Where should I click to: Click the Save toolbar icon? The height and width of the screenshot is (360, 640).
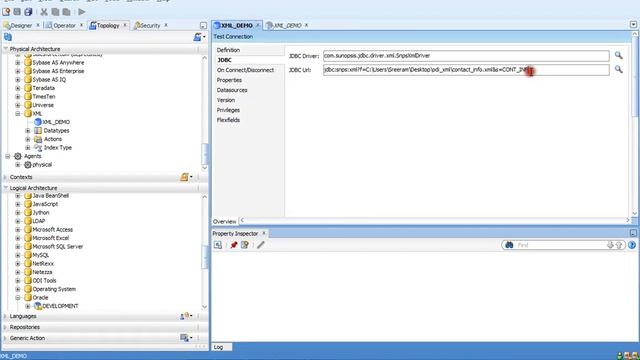17,12
